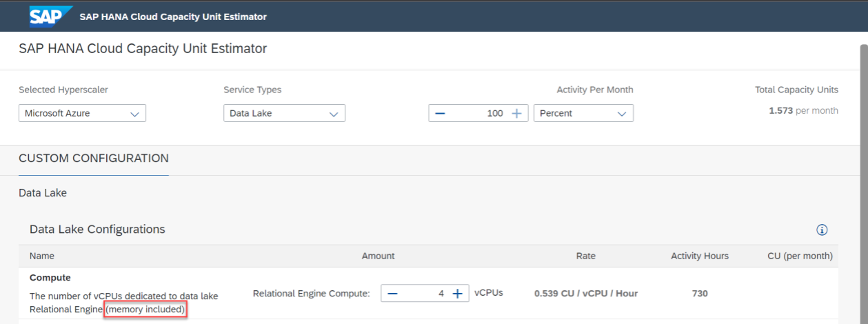The image size is (868, 324).
Task: Click the 730 activity hours value
Action: pyautogui.click(x=700, y=293)
